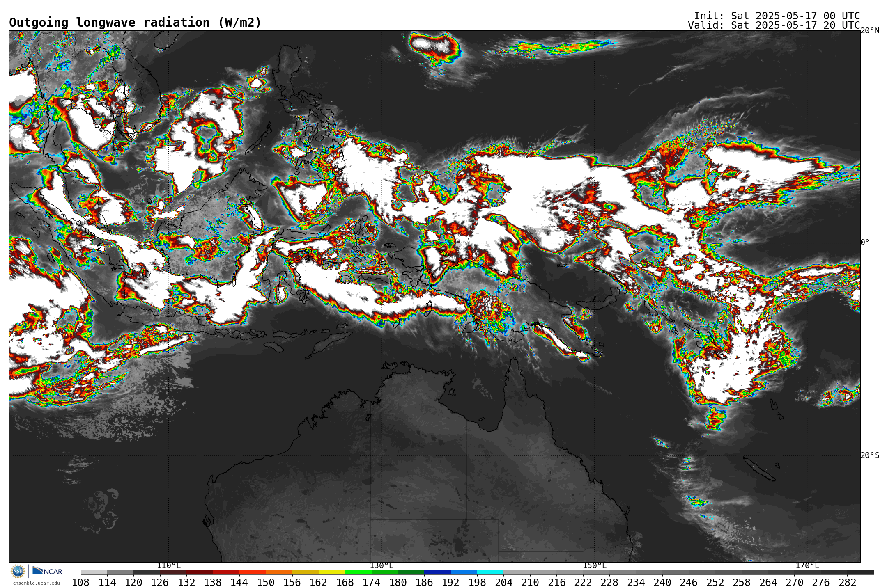
Task: Pick the orange 150–156 colorbar swatch
Action: click(279, 572)
